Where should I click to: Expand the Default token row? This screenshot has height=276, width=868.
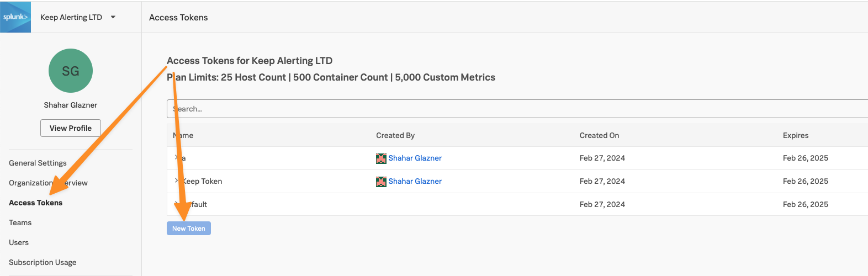[176, 204]
